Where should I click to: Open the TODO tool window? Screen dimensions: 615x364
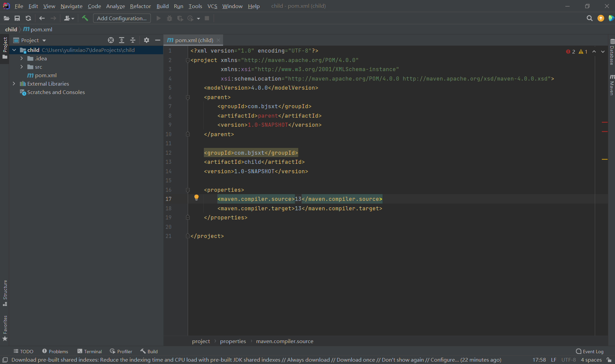coord(23,351)
